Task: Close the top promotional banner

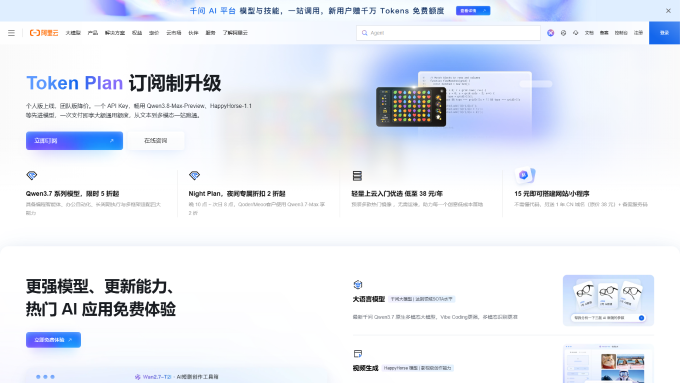Action: click(668, 11)
